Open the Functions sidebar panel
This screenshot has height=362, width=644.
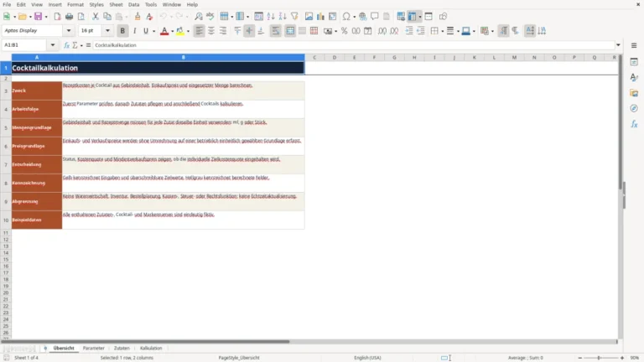(634, 124)
